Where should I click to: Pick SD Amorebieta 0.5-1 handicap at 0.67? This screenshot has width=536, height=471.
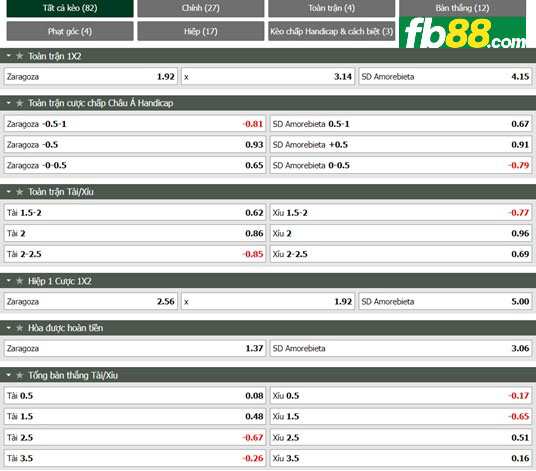tap(401, 124)
